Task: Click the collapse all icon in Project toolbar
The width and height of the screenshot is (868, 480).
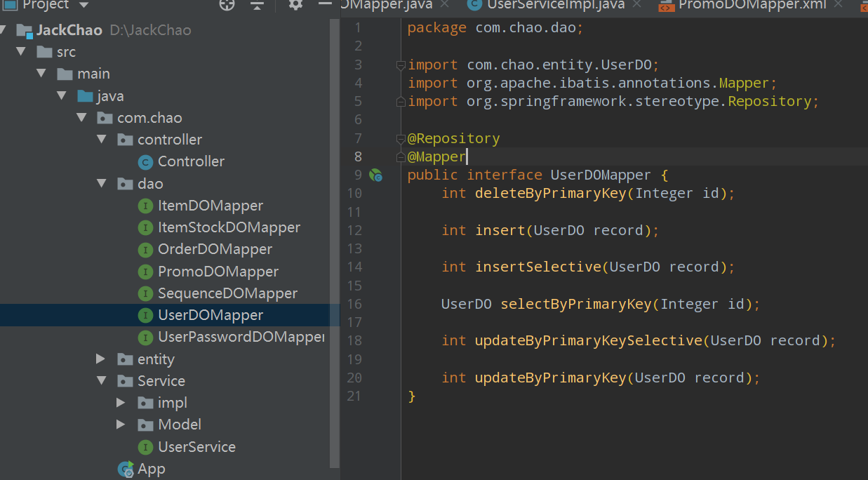Action: 258,4
